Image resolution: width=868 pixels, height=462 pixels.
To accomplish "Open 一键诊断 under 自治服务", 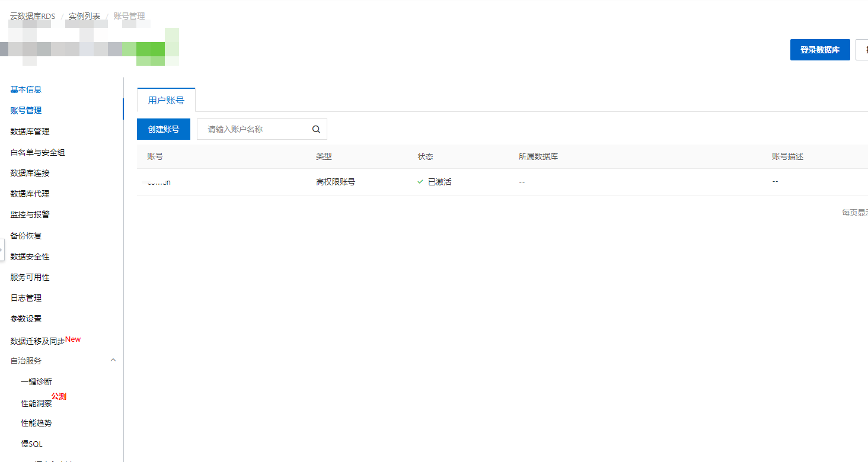I will (36, 381).
